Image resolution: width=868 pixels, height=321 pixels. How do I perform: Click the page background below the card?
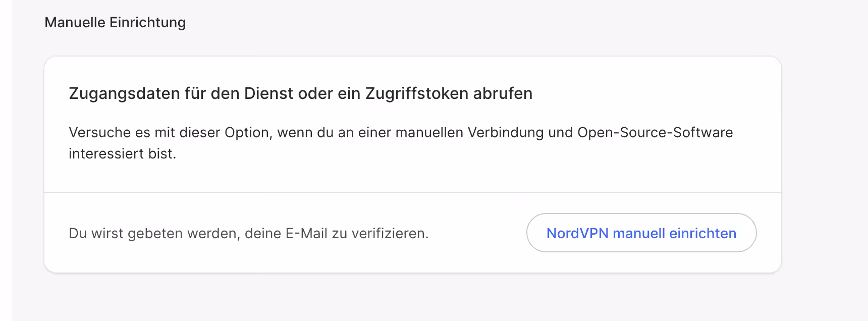[404, 298]
